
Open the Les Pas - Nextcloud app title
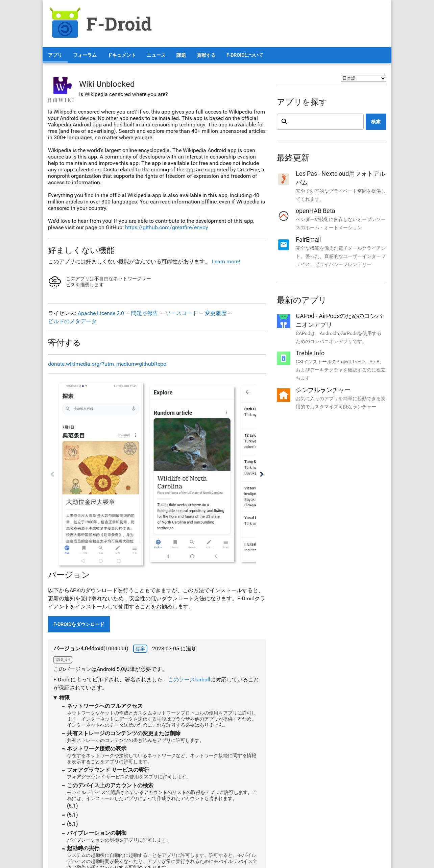click(340, 178)
